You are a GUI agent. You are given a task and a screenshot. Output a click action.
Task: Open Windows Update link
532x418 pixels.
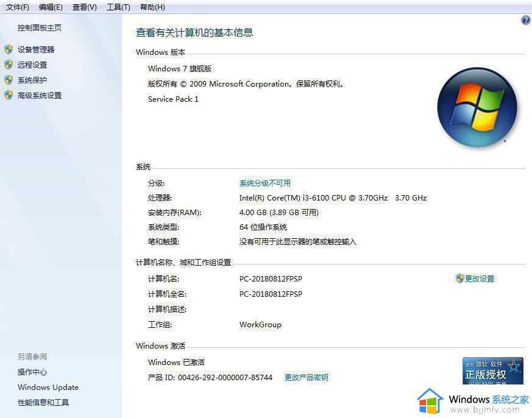(x=48, y=387)
